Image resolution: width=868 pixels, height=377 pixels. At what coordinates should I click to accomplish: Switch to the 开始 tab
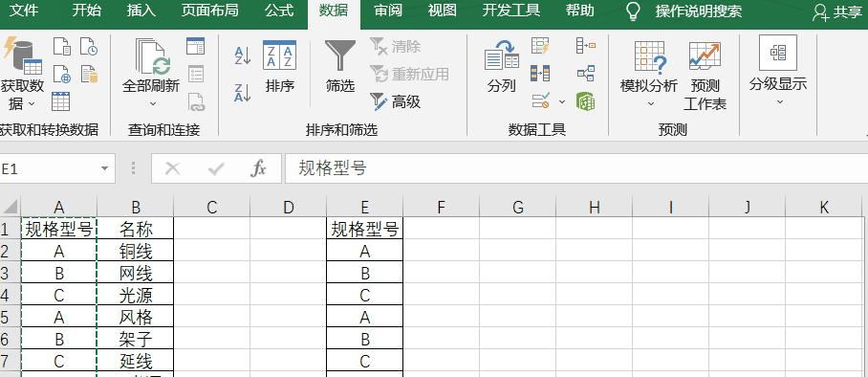click(x=86, y=11)
